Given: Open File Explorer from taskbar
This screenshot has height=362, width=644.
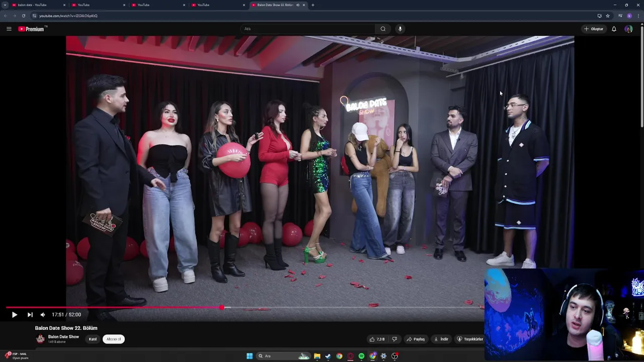Looking at the screenshot, I should [x=317, y=356].
